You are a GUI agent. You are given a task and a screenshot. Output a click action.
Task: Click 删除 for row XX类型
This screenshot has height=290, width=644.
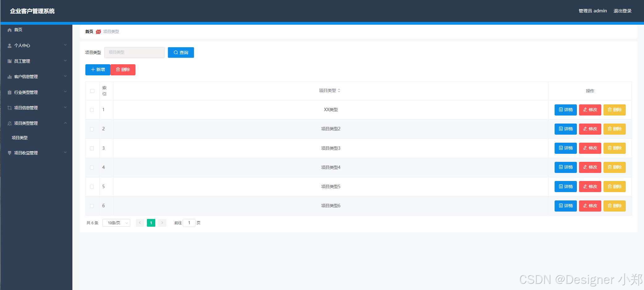pos(615,110)
